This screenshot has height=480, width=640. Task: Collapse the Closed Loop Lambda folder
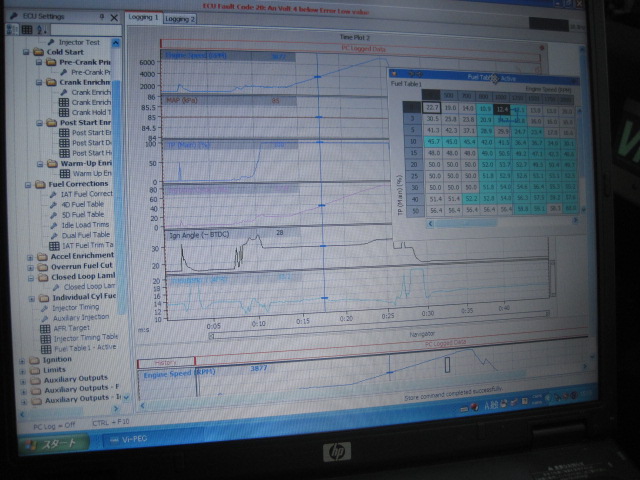31,278
